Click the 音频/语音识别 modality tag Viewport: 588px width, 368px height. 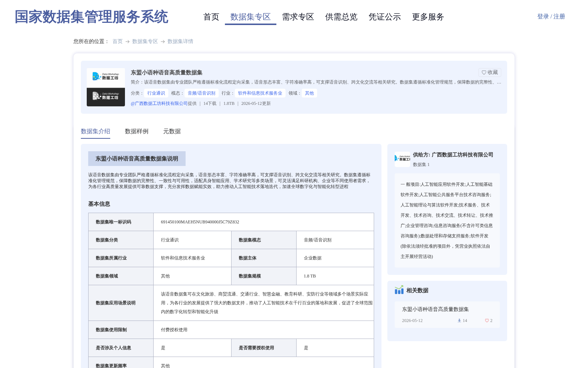point(202,93)
